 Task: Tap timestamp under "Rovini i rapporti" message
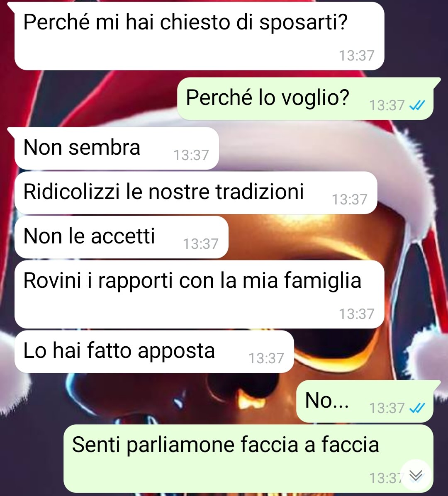(357, 314)
